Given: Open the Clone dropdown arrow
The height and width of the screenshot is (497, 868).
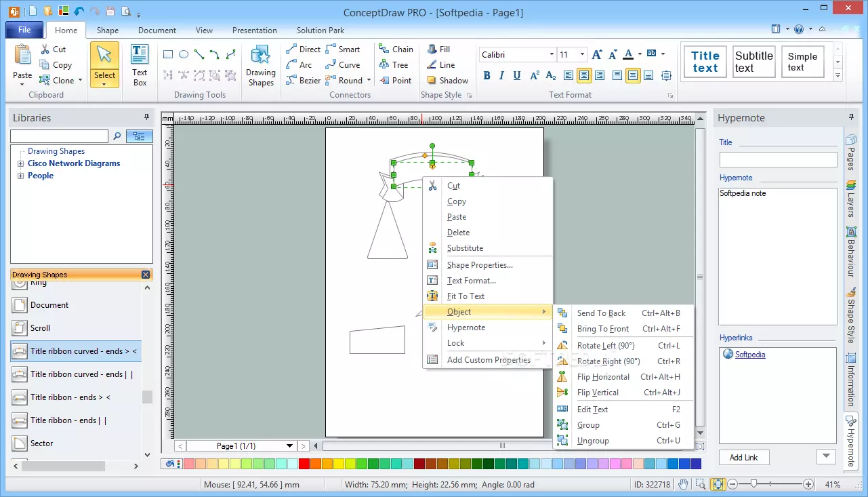Looking at the screenshot, I should click(x=80, y=80).
